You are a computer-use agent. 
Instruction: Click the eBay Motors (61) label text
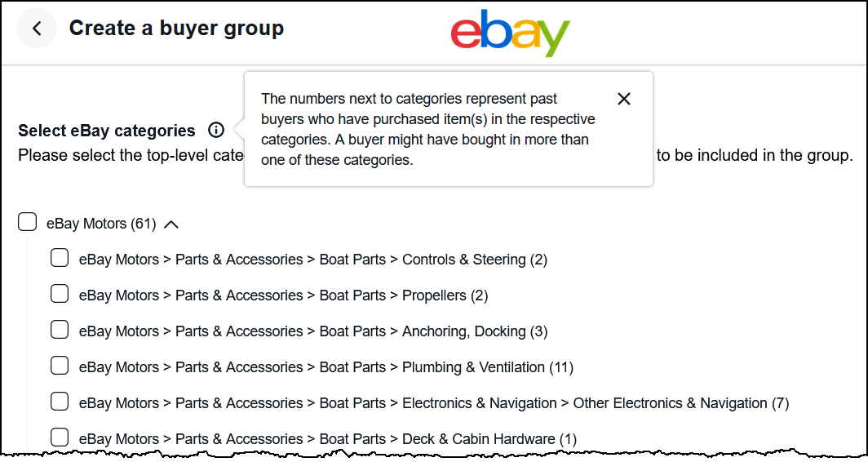pos(101,224)
